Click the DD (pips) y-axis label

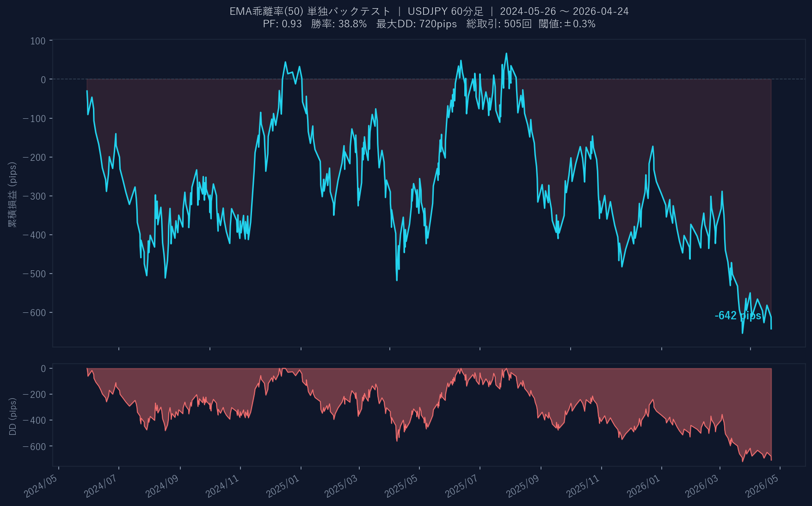(x=12, y=416)
